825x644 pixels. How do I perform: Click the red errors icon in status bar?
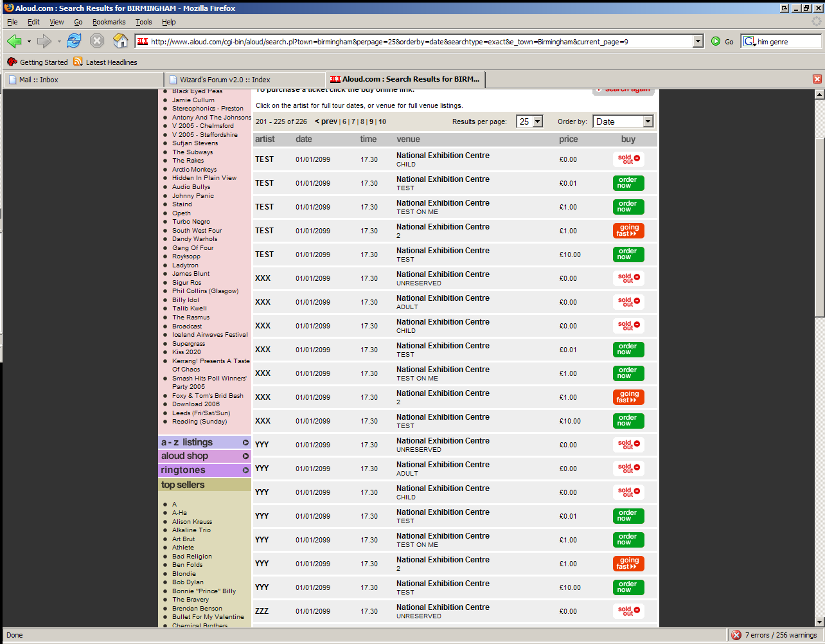click(736, 635)
